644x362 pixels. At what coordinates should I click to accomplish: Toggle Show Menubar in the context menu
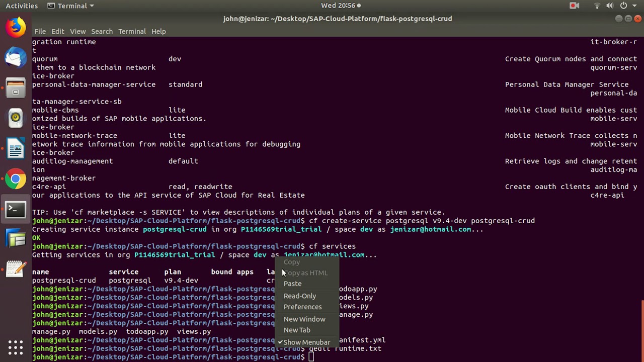(307, 342)
